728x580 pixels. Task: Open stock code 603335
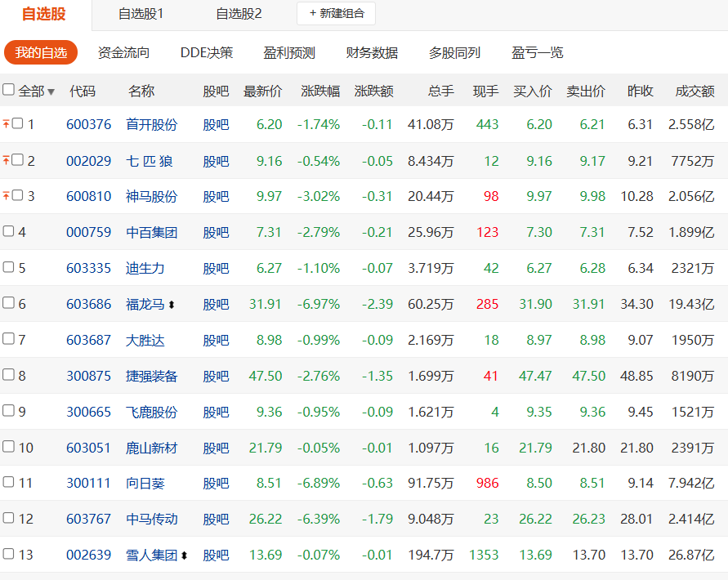[x=89, y=268]
